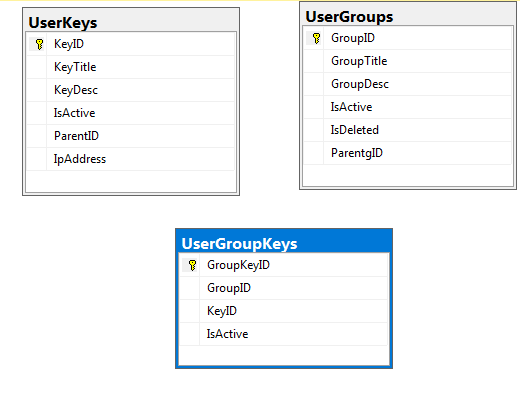Select the IpAddress column row
This screenshot has height=404, width=526.
[x=131, y=159]
